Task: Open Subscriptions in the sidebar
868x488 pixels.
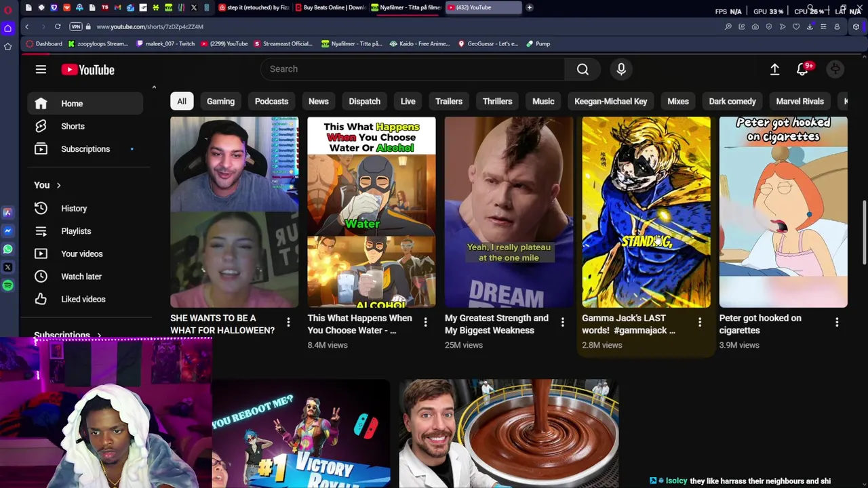Action: pos(85,149)
